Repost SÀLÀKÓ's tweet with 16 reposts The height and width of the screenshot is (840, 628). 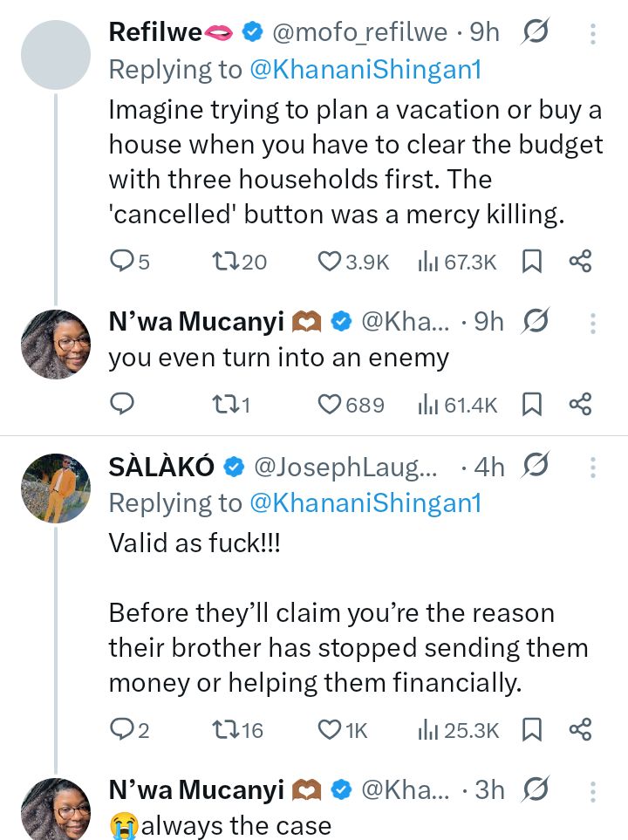click(224, 729)
